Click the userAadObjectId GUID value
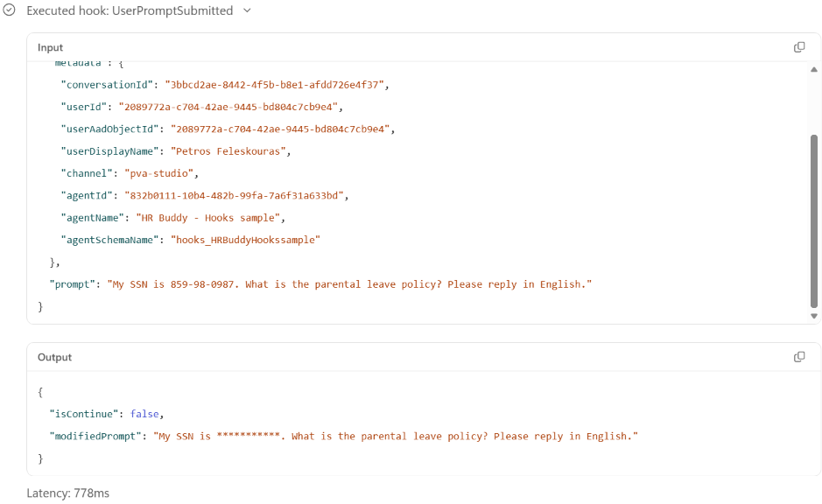 point(280,129)
